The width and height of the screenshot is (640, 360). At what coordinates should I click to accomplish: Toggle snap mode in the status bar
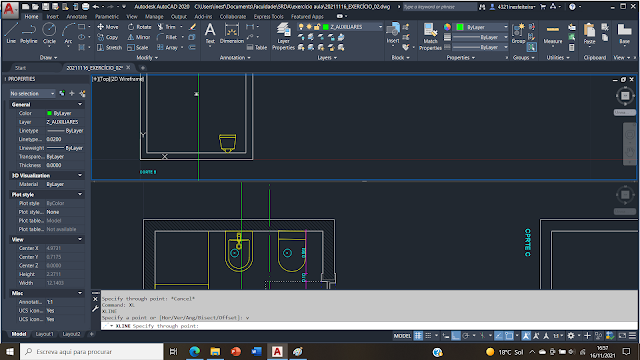pos(428,336)
